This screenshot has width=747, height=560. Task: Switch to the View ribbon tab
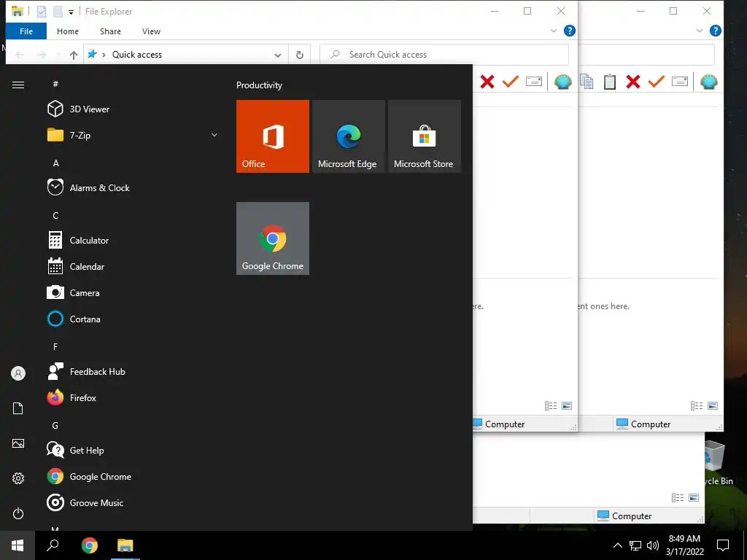coord(151,31)
